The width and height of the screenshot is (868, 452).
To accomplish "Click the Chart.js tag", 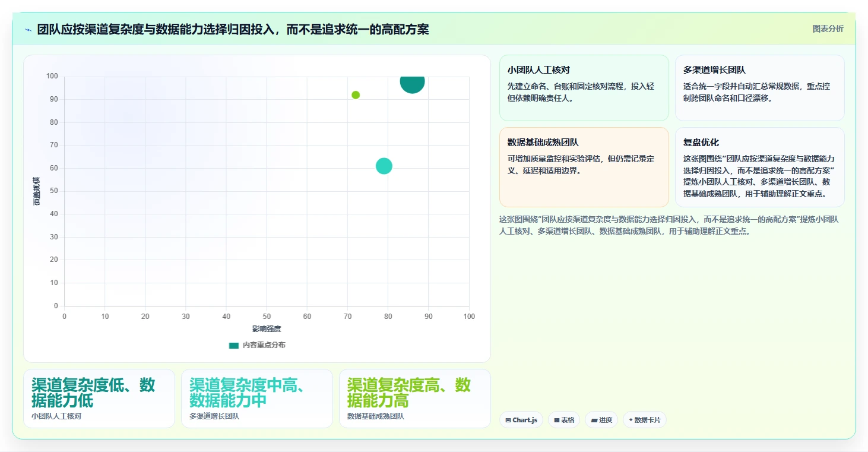I will point(521,420).
